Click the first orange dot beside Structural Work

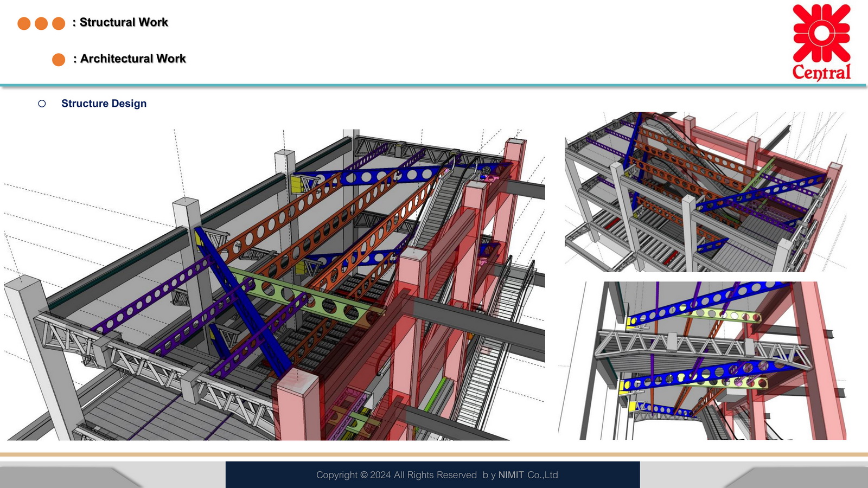point(24,23)
